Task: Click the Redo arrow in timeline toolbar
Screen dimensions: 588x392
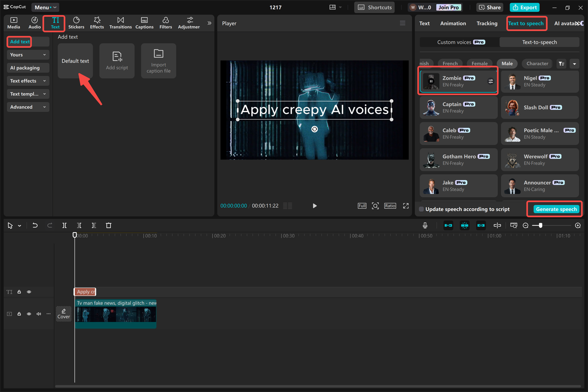Action: coord(50,225)
